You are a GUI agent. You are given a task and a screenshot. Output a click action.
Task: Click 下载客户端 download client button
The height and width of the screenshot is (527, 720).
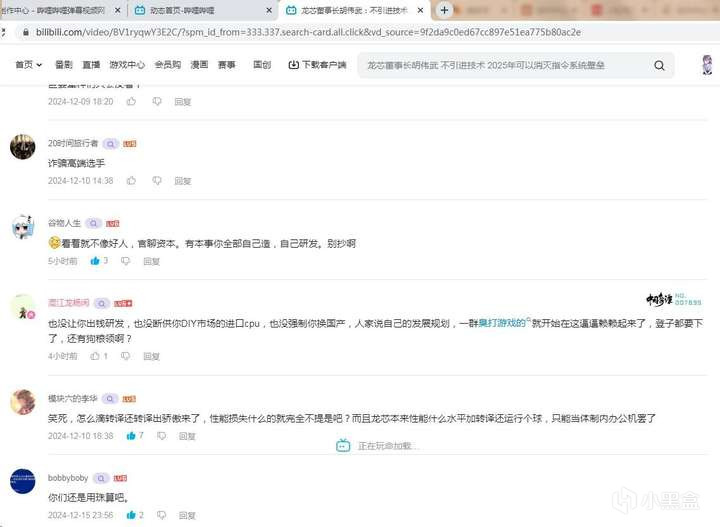(317, 65)
